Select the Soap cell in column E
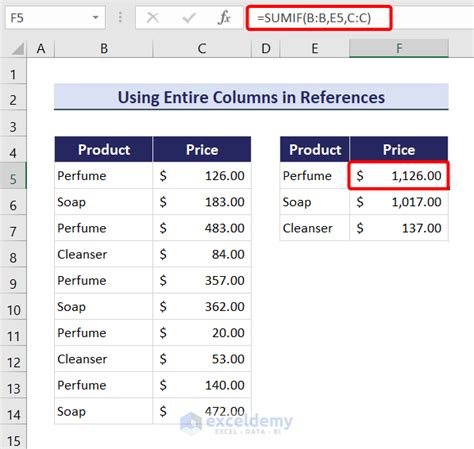 point(315,202)
